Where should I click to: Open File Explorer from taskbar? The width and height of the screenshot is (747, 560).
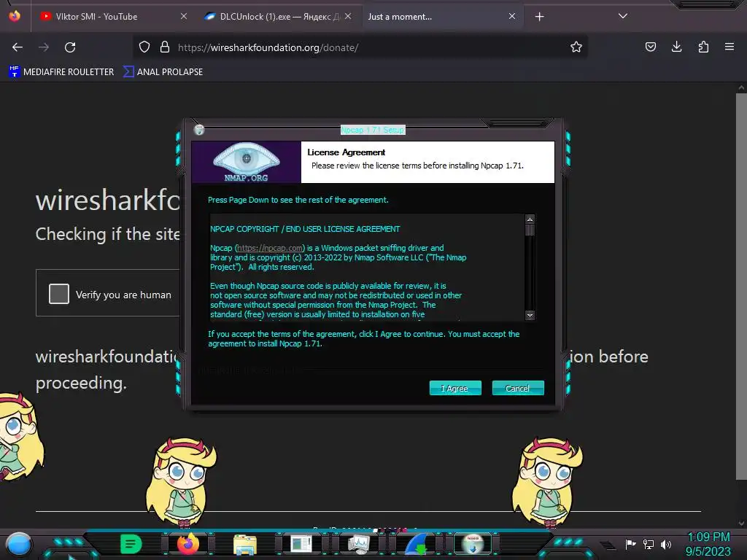[x=245, y=545]
